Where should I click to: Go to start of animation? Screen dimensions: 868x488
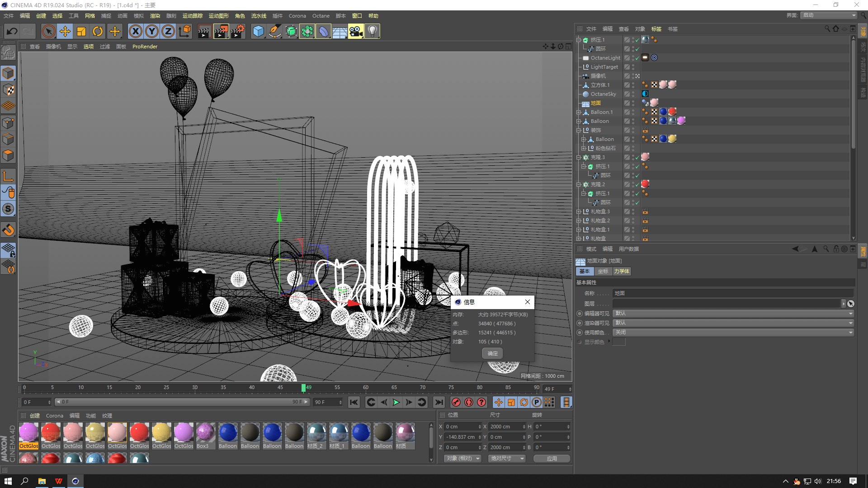(x=354, y=402)
